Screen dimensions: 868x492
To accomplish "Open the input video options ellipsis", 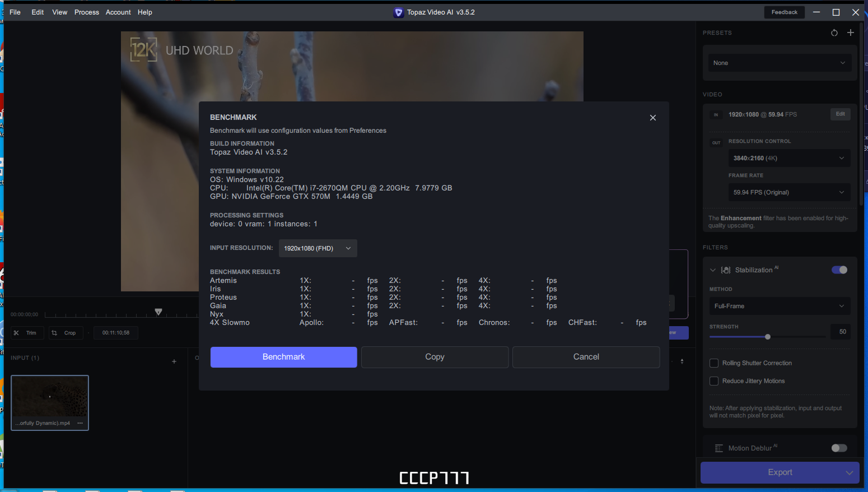I will [80, 423].
